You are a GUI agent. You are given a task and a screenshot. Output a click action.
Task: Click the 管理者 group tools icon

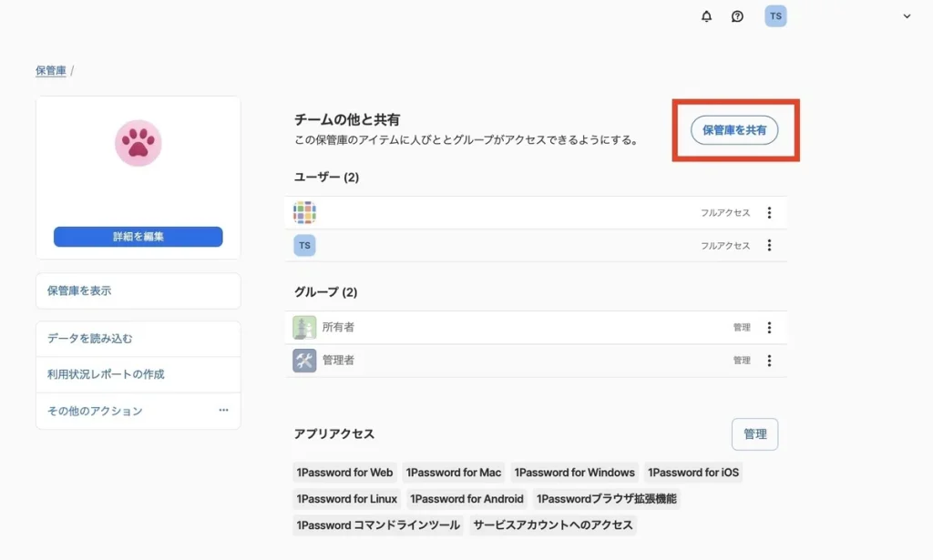click(304, 361)
